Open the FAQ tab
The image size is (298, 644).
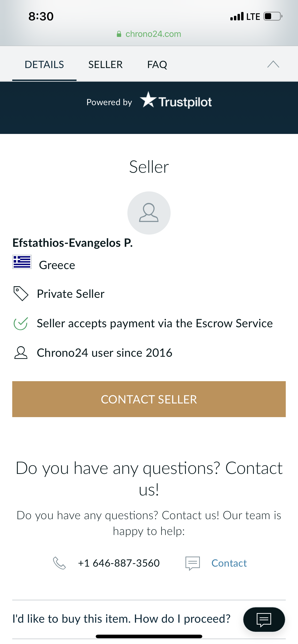click(x=157, y=64)
